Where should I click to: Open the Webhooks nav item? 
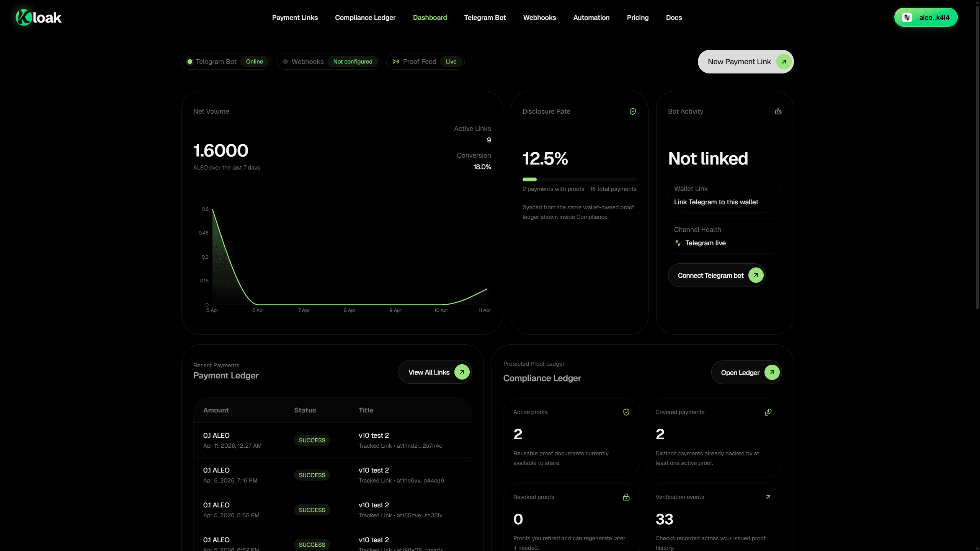(x=539, y=18)
